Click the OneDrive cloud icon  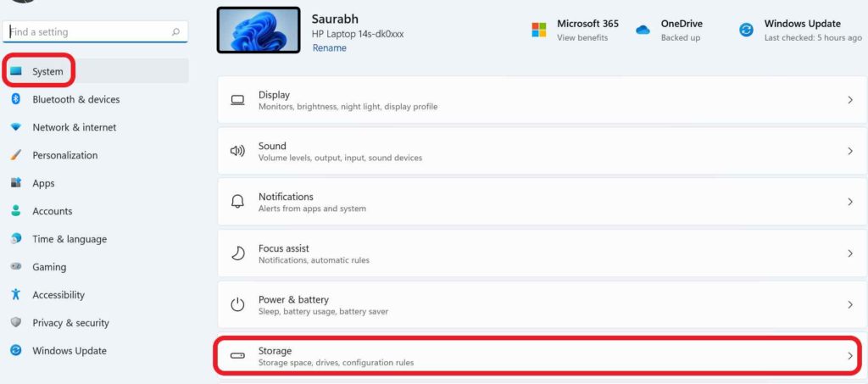point(643,30)
